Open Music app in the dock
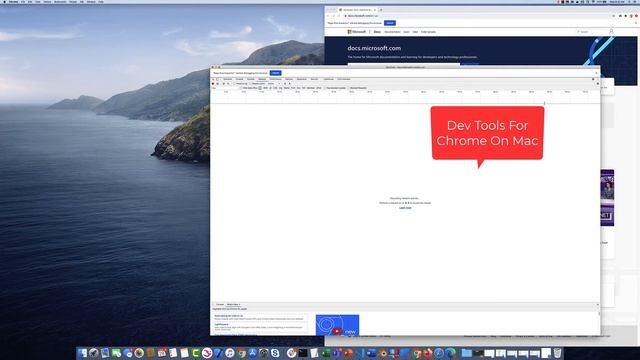The height and width of the screenshot is (360, 640). pos(230,353)
